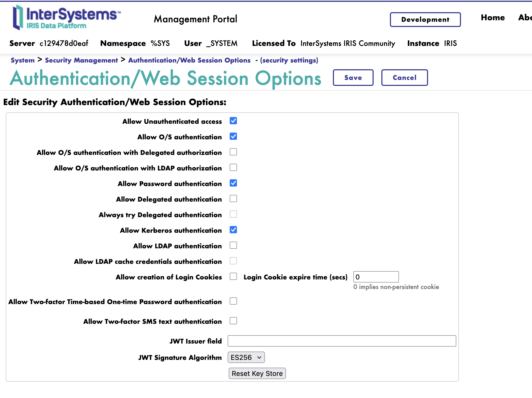532x398 pixels.
Task: Enable Two-factor SMS text authentication
Action: [233, 321]
